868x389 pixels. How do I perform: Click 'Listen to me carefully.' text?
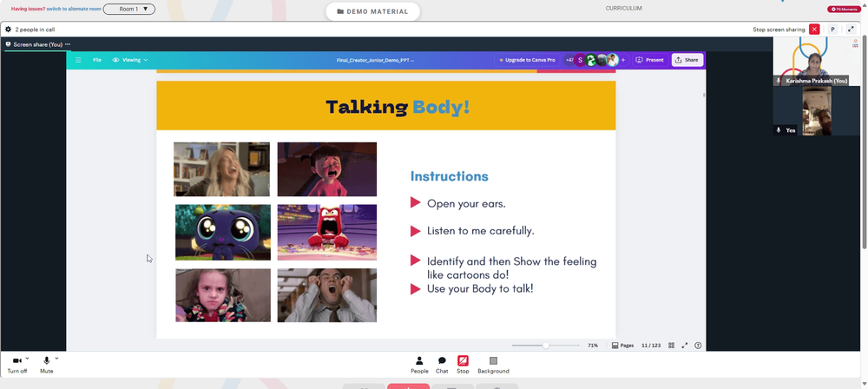481,231
